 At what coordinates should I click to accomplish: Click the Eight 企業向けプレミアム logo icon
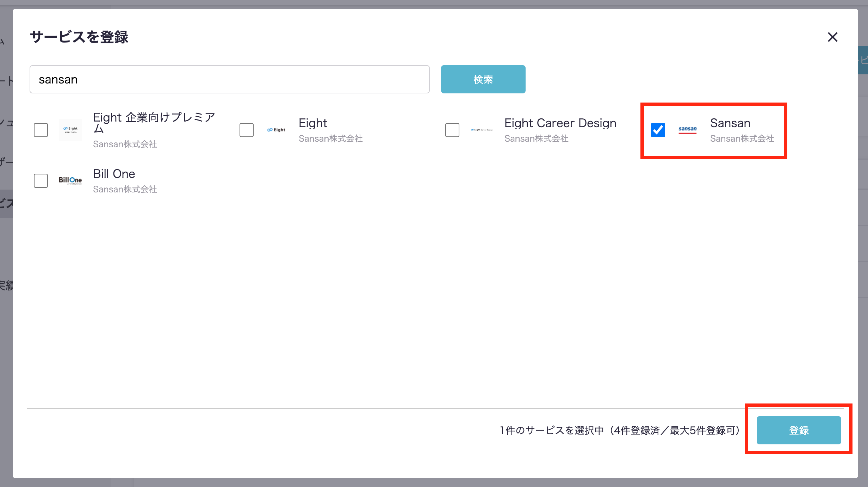[x=70, y=130]
